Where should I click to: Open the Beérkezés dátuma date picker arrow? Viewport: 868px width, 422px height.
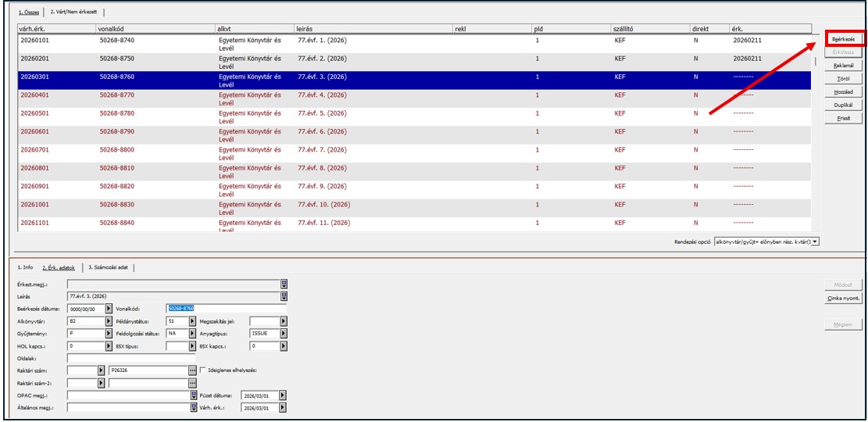point(109,309)
